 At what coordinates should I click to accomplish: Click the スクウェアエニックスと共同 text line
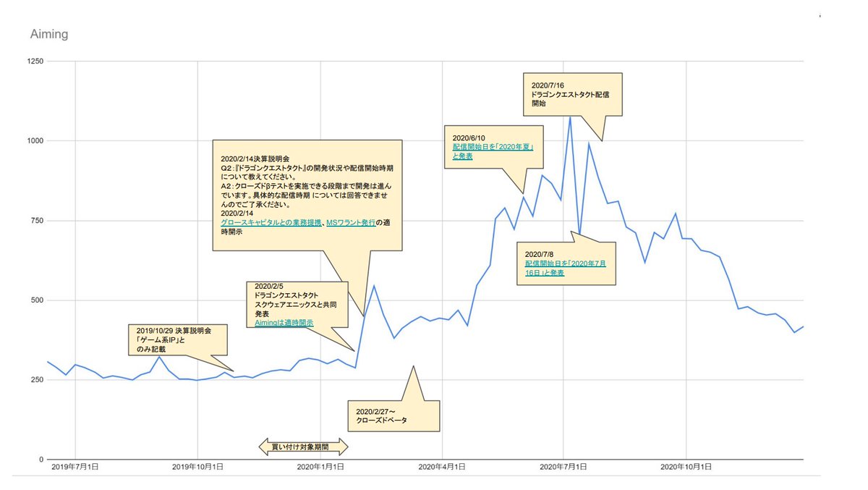296,305
